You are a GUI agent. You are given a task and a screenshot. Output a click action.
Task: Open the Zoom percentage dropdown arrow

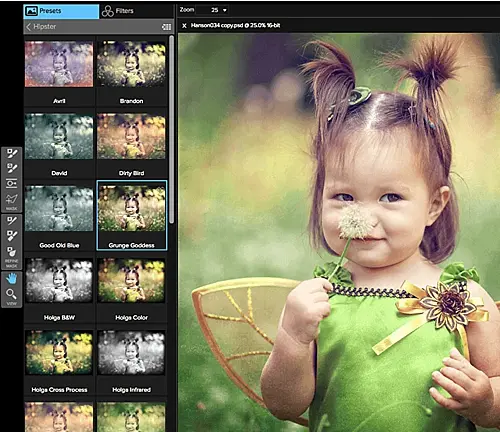(225, 10)
